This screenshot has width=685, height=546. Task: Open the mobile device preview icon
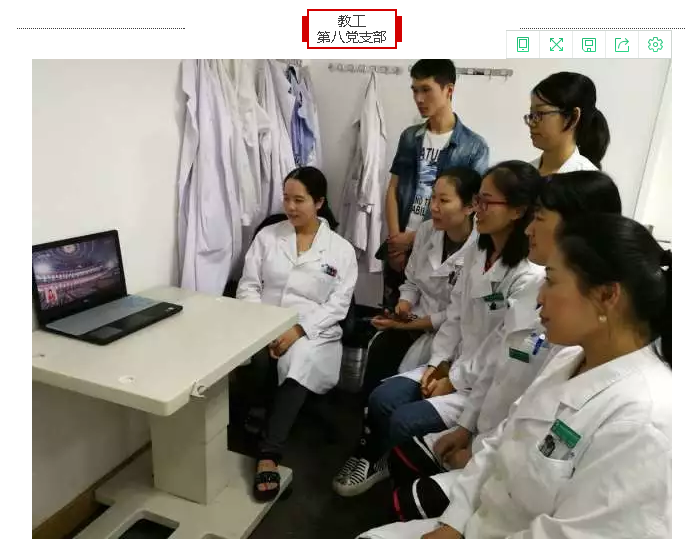click(523, 45)
